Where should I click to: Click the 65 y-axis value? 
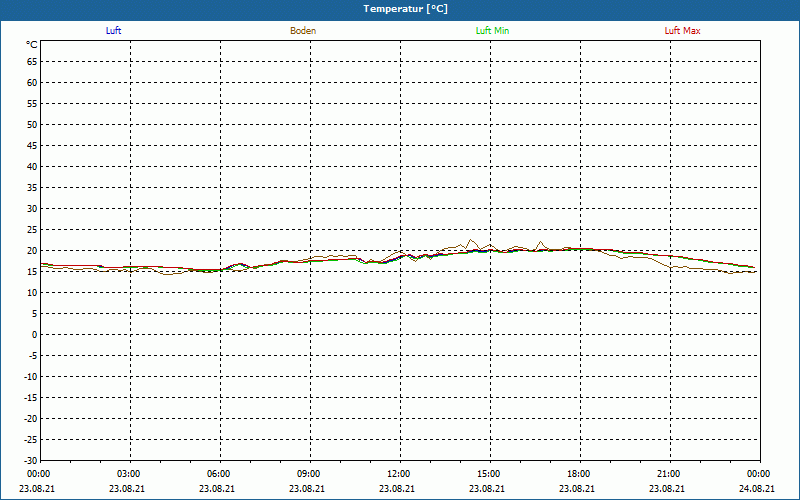coord(32,62)
